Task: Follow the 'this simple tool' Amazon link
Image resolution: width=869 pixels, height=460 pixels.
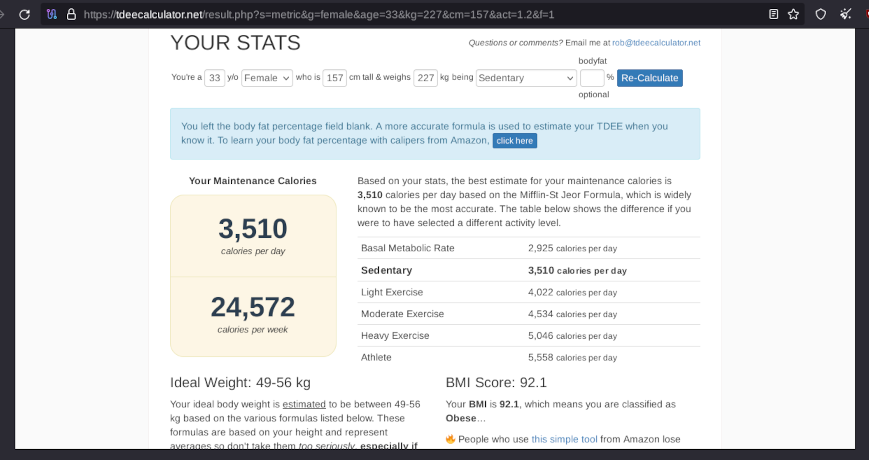Action: pyautogui.click(x=564, y=439)
